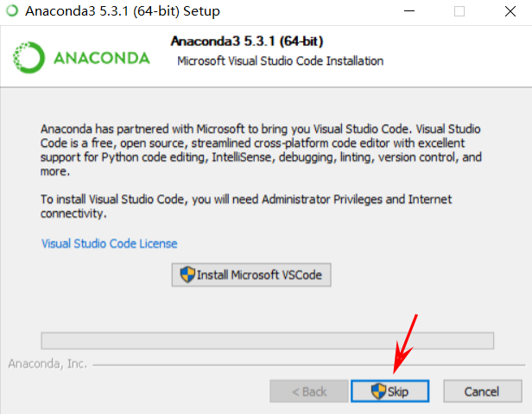
Task: Close the Anaconda3 Setup window
Action: click(x=510, y=11)
